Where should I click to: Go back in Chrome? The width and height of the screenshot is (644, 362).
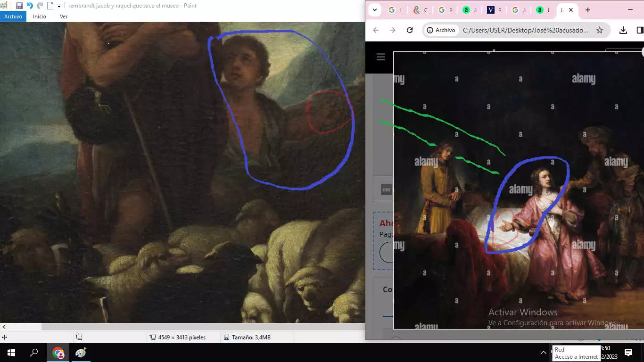point(376,30)
